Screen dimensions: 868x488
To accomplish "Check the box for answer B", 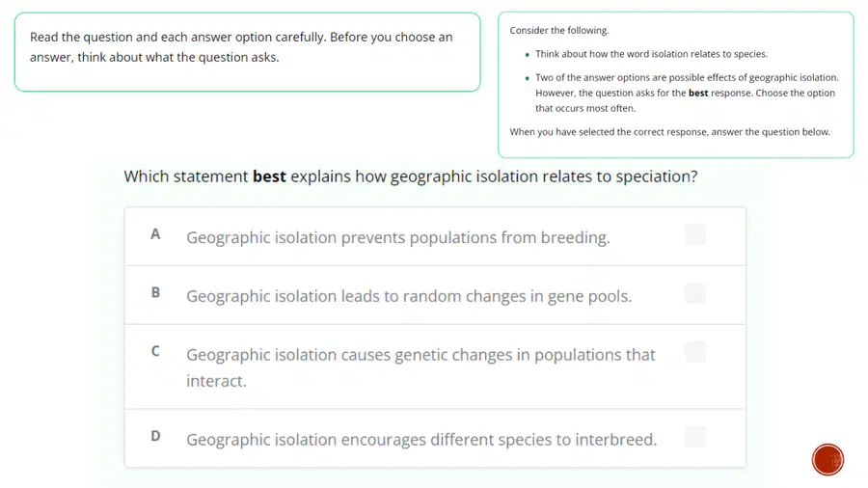I will tap(695, 293).
